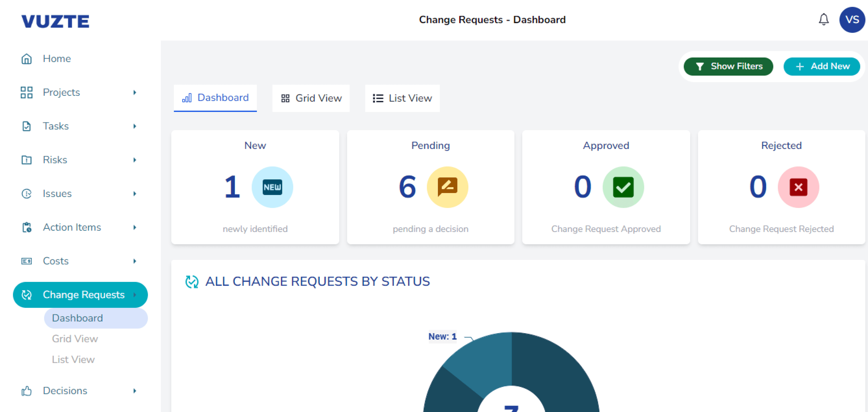This screenshot has height=412, width=868.
Task: Expand the Projects submenu arrow
Action: click(135, 92)
